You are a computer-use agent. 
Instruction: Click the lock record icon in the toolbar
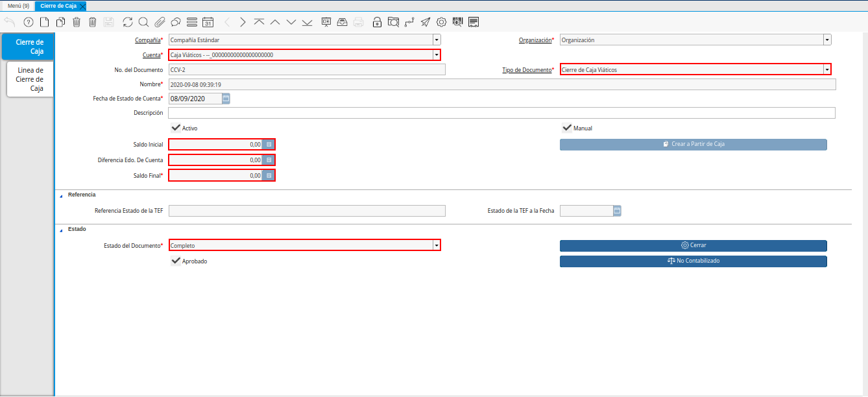click(x=377, y=22)
